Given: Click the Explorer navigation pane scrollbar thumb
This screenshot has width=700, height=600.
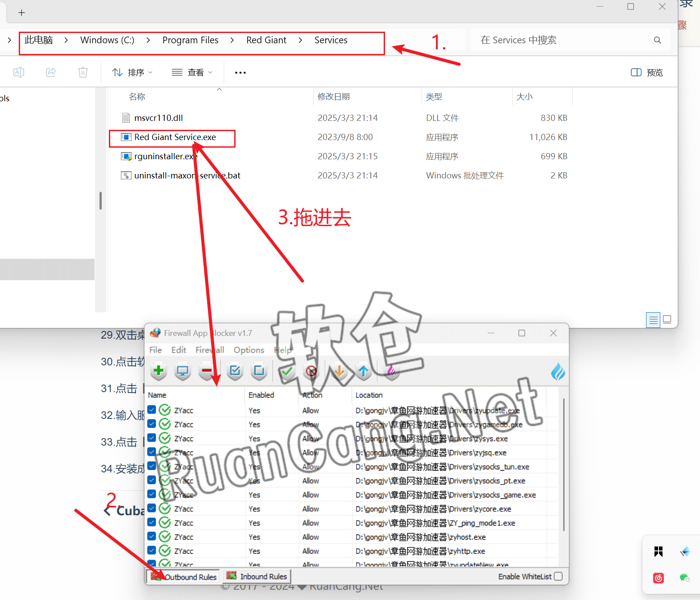Looking at the screenshot, I should 100,201.
